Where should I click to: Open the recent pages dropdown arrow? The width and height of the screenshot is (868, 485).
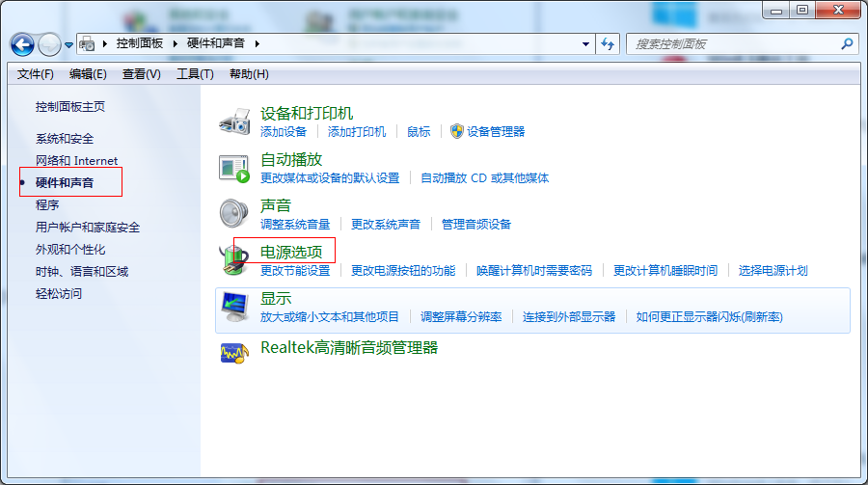click(68, 45)
